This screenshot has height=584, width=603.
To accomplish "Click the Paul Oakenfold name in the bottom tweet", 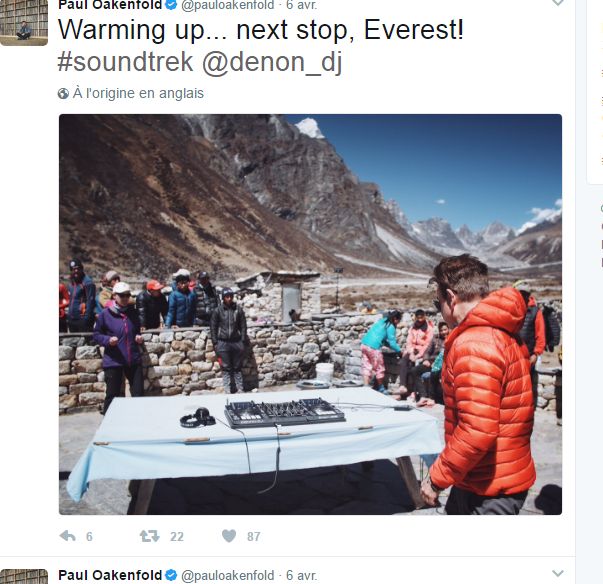I will pos(110,576).
